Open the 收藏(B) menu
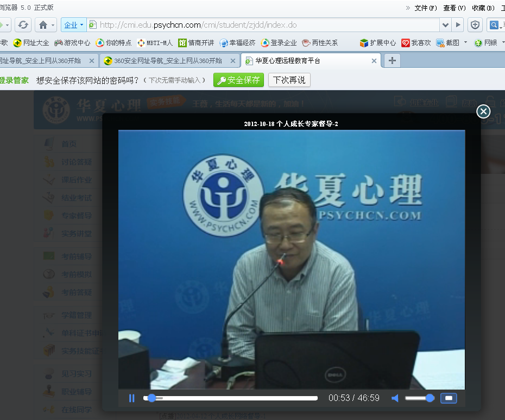505x420 pixels. pyautogui.click(x=483, y=8)
